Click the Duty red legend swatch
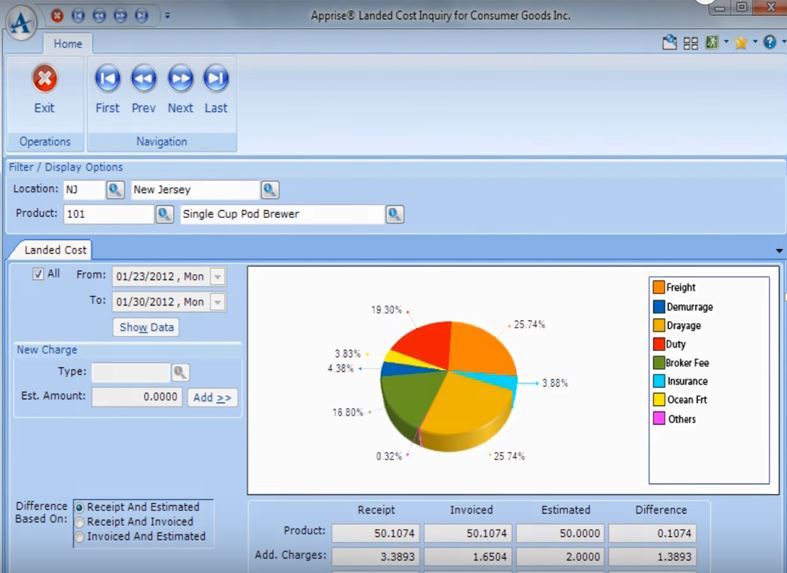 (659, 344)
